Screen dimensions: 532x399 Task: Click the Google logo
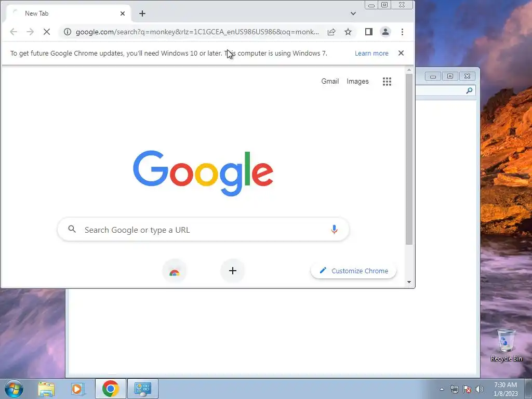(203, 173)
